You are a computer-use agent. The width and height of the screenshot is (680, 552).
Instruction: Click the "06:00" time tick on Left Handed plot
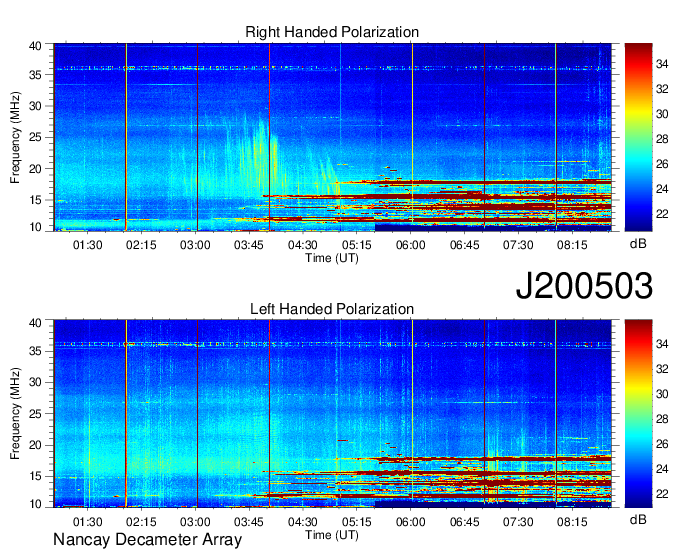coord(410,521)
